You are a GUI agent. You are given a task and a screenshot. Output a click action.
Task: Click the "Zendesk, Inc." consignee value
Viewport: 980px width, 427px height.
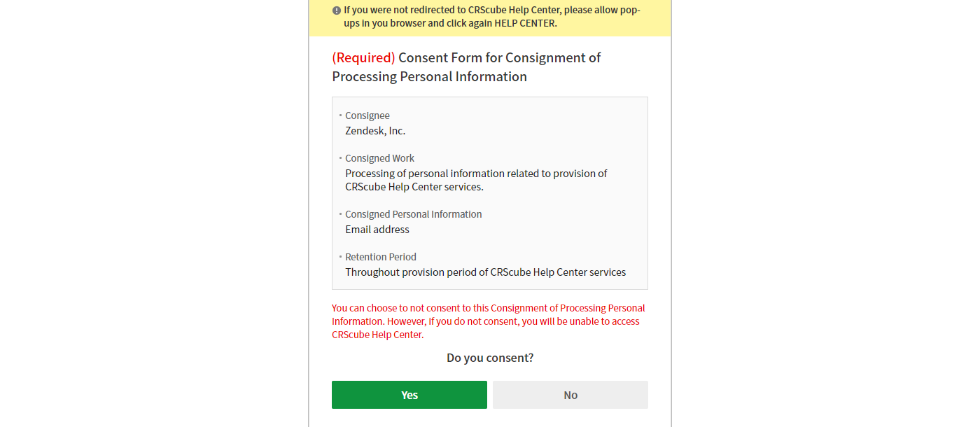click(x=375, y=131)
